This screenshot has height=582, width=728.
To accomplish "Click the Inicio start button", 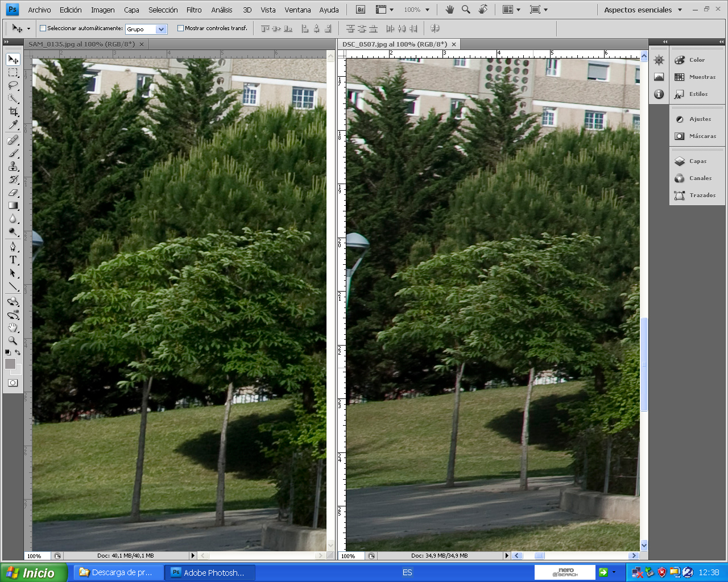I will (x=33, y=572).
